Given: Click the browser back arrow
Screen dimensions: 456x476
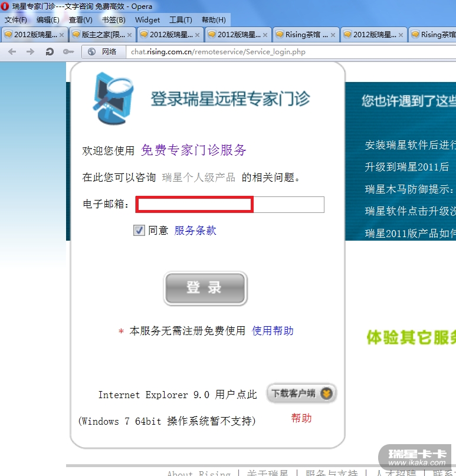Looking at the screenshot, I should pyautogui.click(x=12, y=52).
